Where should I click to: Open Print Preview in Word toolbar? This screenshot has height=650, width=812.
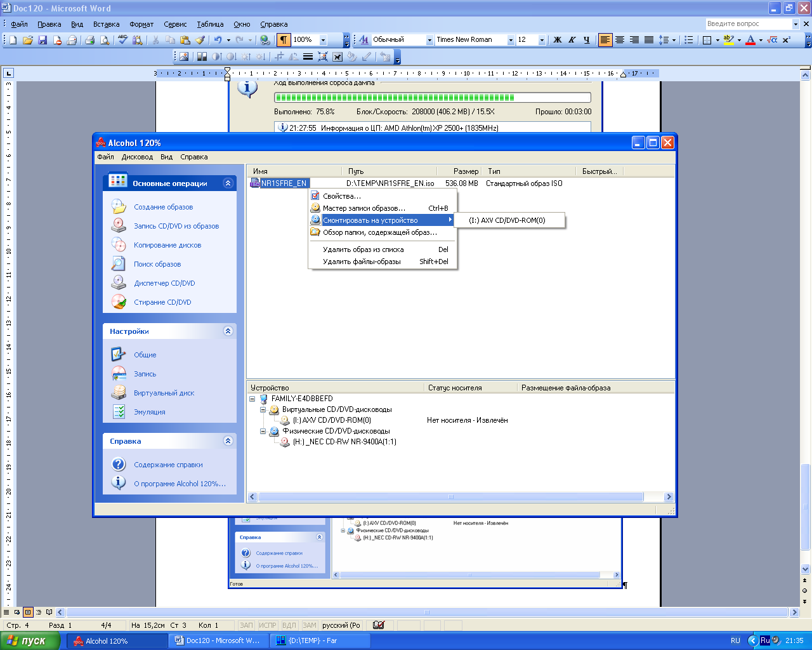coord(104,39)
